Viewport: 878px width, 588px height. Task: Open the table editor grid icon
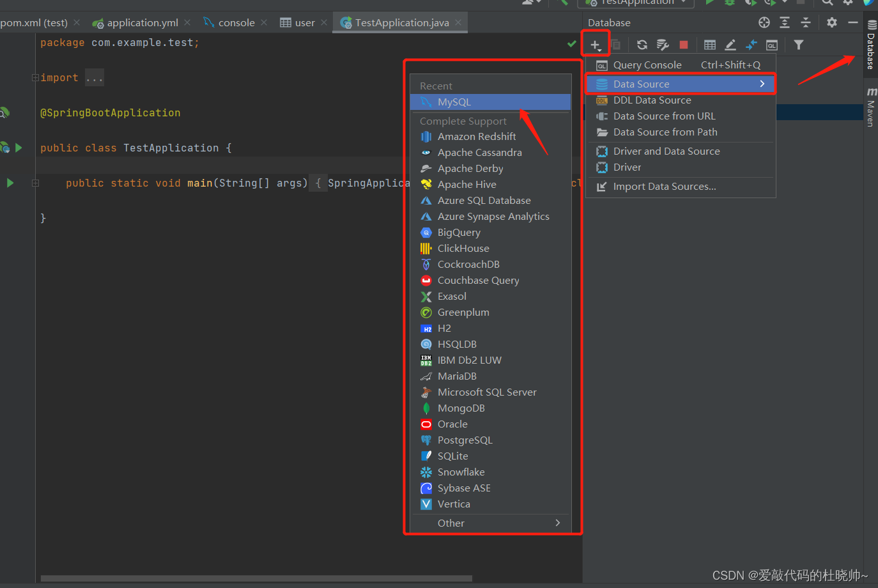pos(710,45)
